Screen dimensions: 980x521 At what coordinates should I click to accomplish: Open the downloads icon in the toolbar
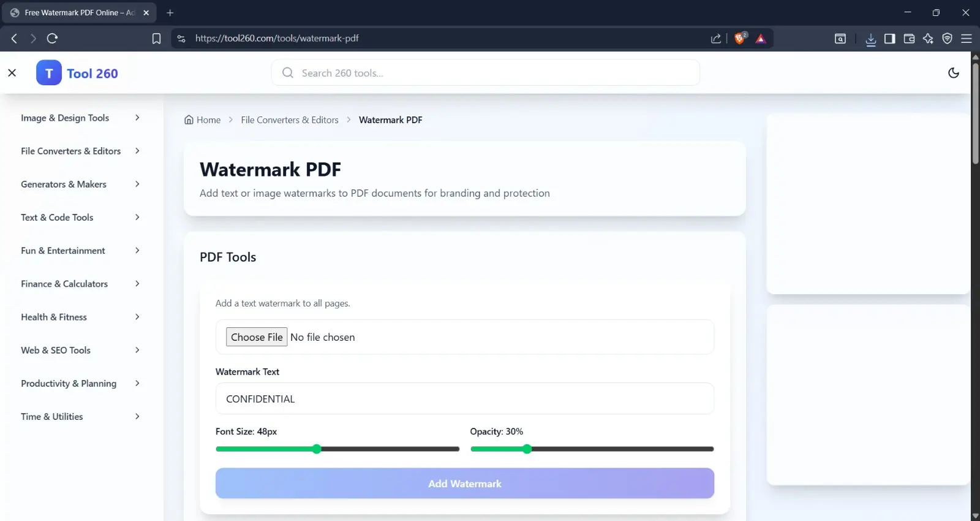click(x=870, y=39)
